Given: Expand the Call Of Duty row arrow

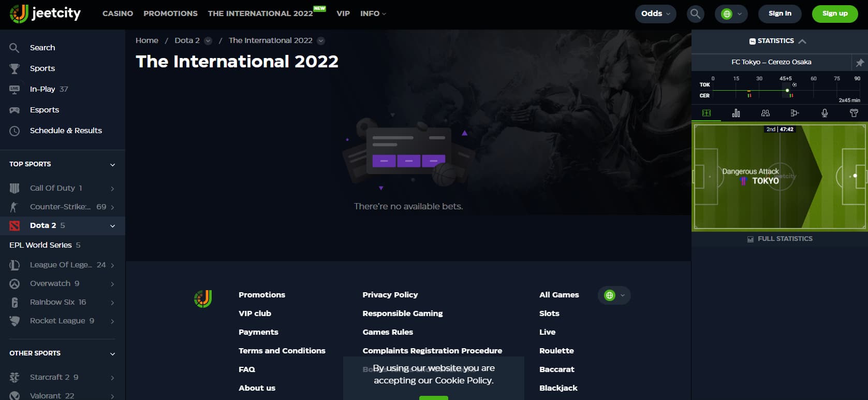Looking at the screenshot, I should (112, 189).
